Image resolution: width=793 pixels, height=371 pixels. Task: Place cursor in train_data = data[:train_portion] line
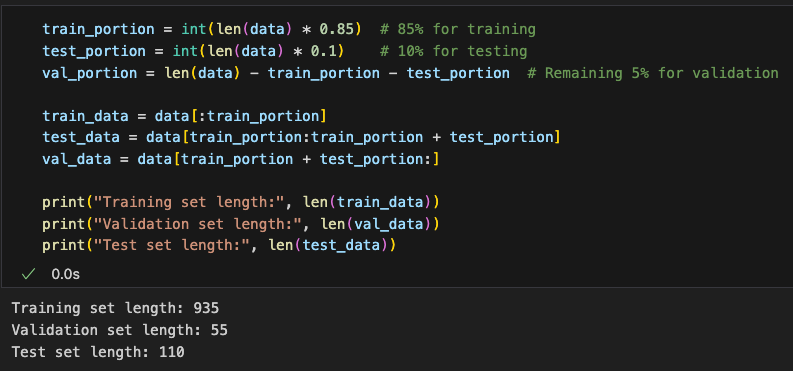184,116
